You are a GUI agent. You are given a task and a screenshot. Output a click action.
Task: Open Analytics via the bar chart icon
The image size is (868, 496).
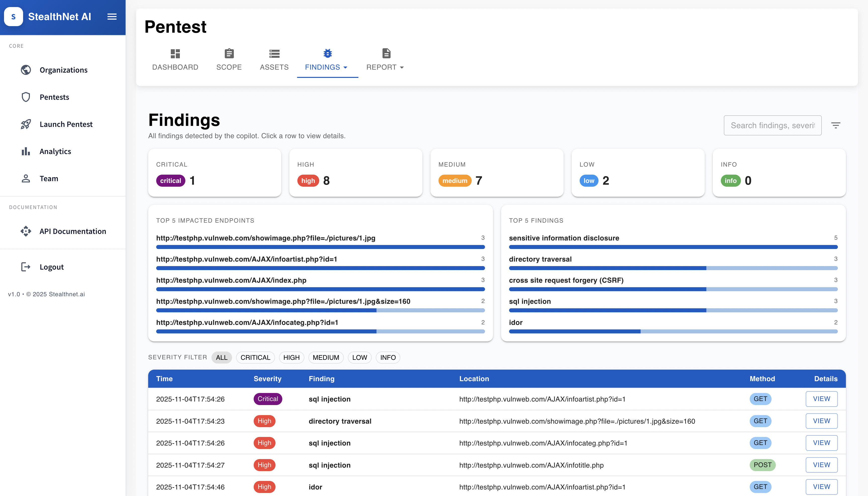coord(26,151)
